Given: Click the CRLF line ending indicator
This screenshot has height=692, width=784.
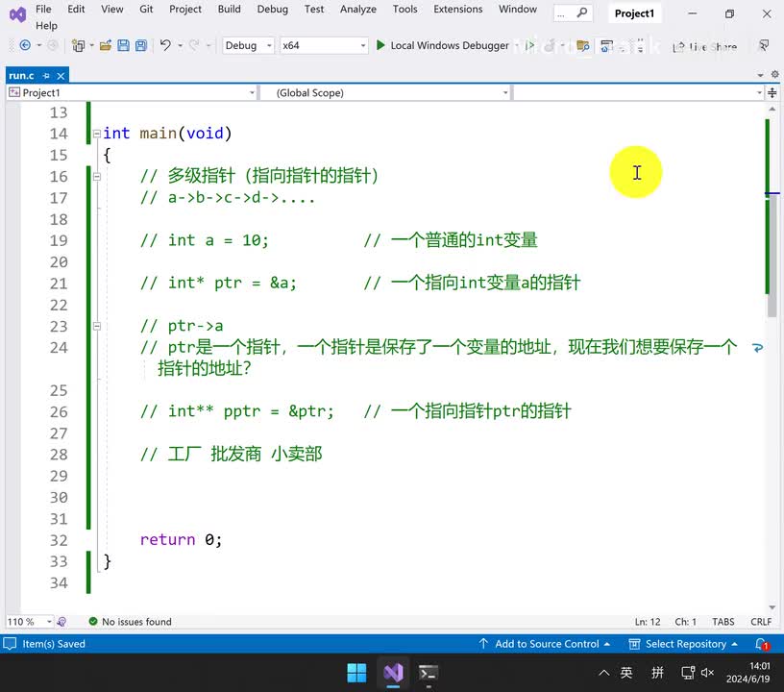Looking at the screenshot, I should click(761, 622).
